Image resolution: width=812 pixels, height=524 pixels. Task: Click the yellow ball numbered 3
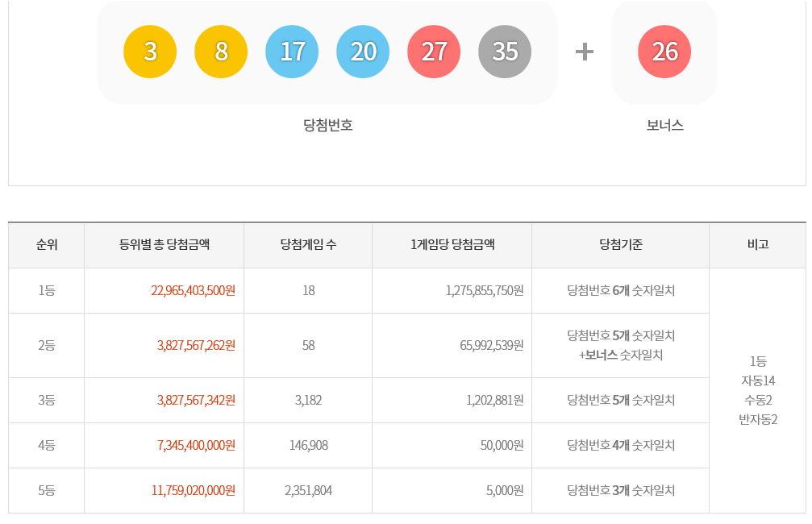tap(150, 52)
